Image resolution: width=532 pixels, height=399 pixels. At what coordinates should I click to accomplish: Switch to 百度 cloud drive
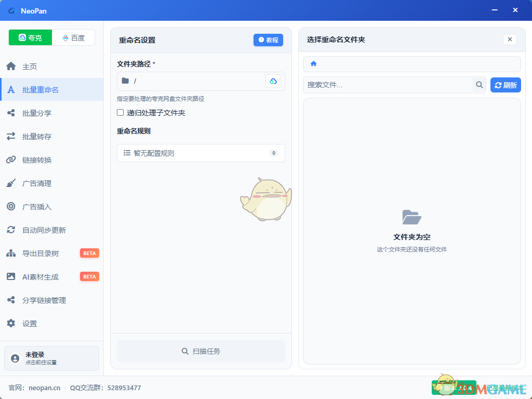[73, 38]
